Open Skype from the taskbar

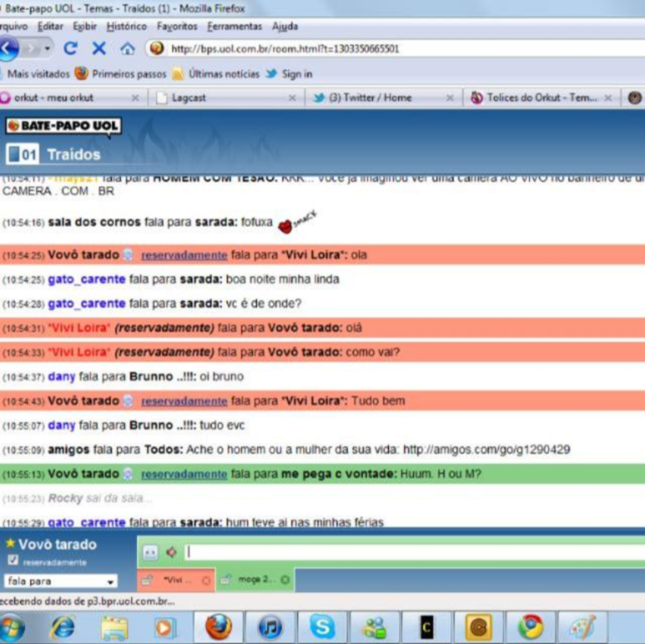point(322,626)
